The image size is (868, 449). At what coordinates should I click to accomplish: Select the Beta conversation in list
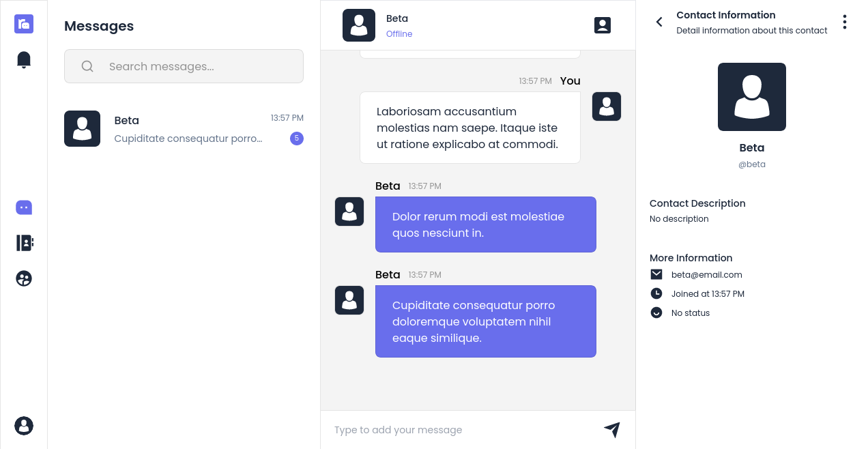(184, 128)
